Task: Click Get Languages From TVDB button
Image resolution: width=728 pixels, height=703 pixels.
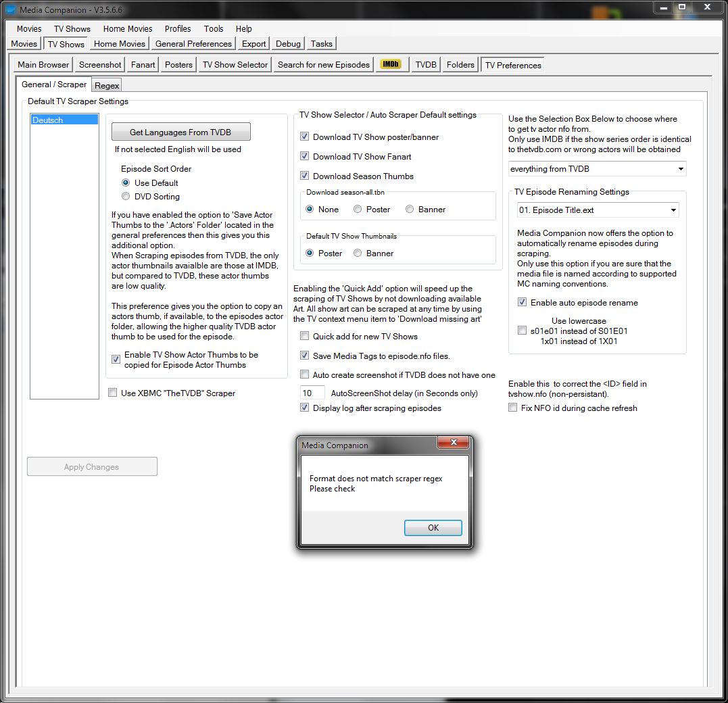Action: tap(180, 132)
